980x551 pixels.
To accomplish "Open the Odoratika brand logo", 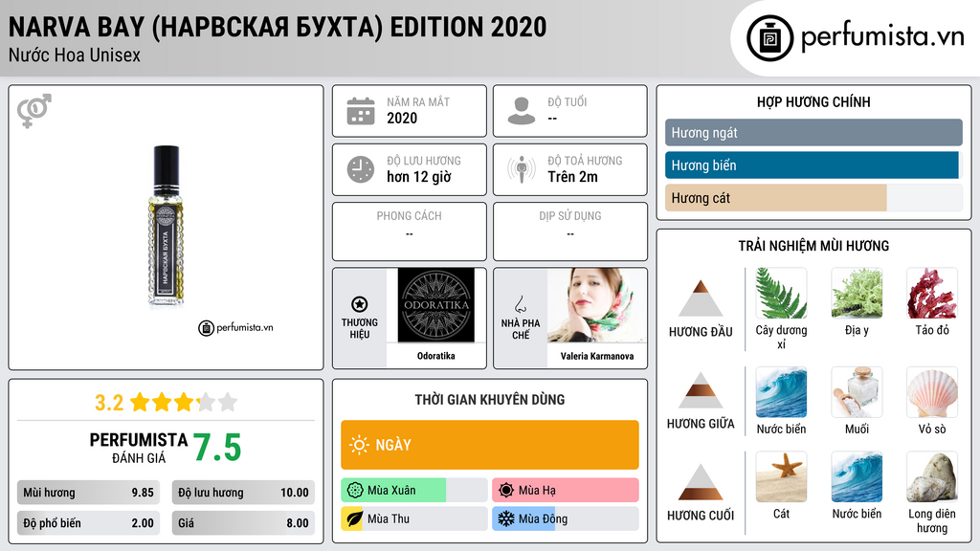I will (436, 305).
